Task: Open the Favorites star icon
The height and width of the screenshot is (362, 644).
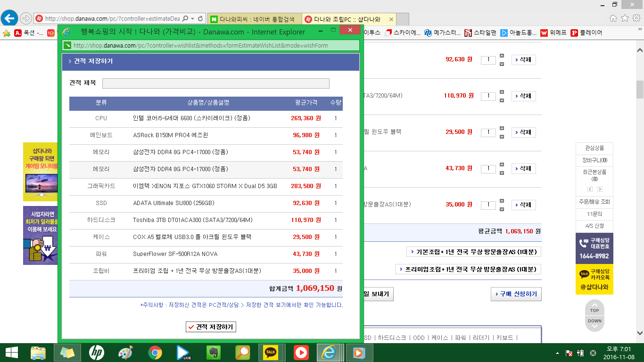Action: pyautogui.click(x=625, y=18)
